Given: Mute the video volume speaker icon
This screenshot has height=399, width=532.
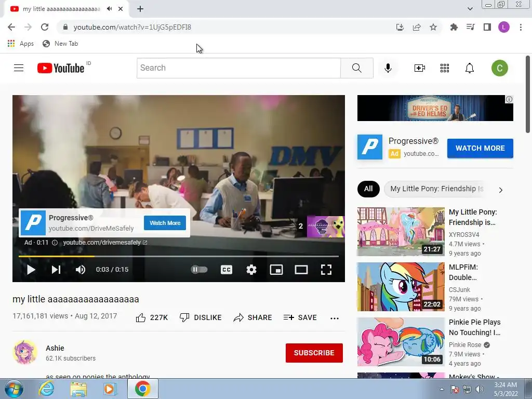Looking at the screenshot, I should (81, 270).
